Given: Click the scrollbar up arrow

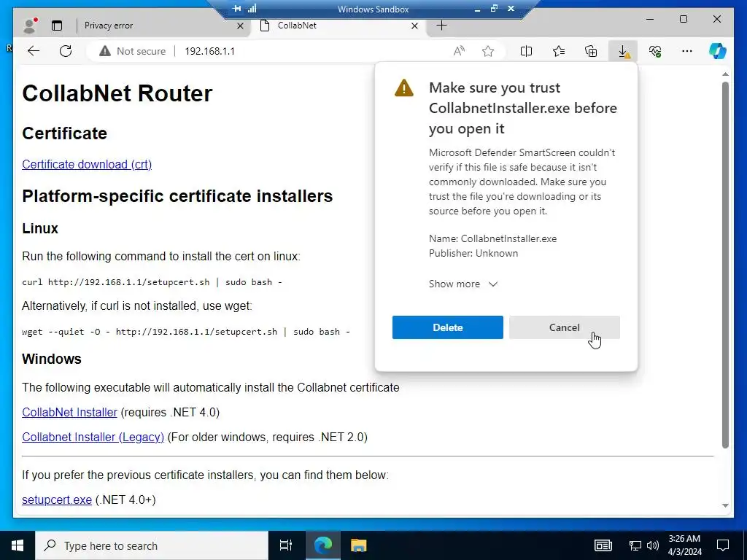Looking at the screenshot, I should [725, 74].
